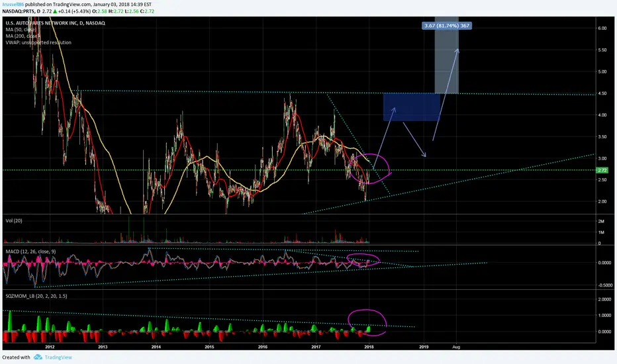The width and height of the screenshot is (617, 364).
Task: Click the 2017 label on time axis
Action: 316,347
